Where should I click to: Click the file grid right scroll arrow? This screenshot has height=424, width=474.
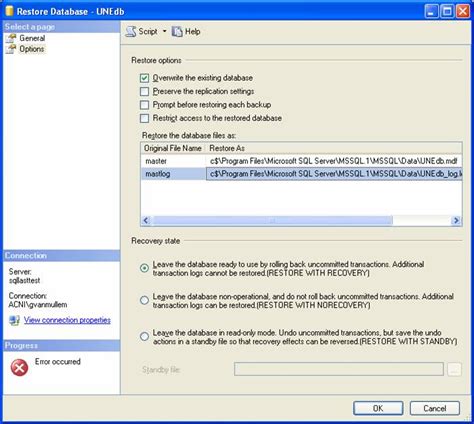(x=456, y=220)
